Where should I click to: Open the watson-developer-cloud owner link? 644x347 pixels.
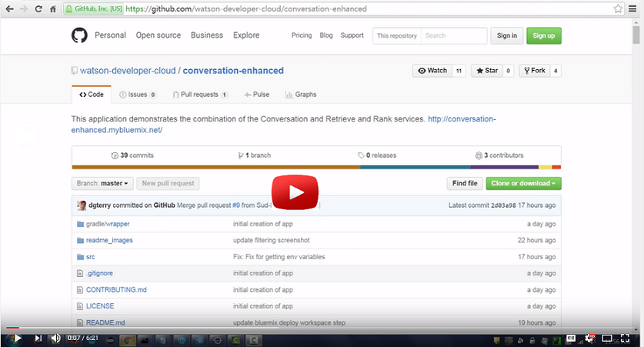(x=128, y=71)
